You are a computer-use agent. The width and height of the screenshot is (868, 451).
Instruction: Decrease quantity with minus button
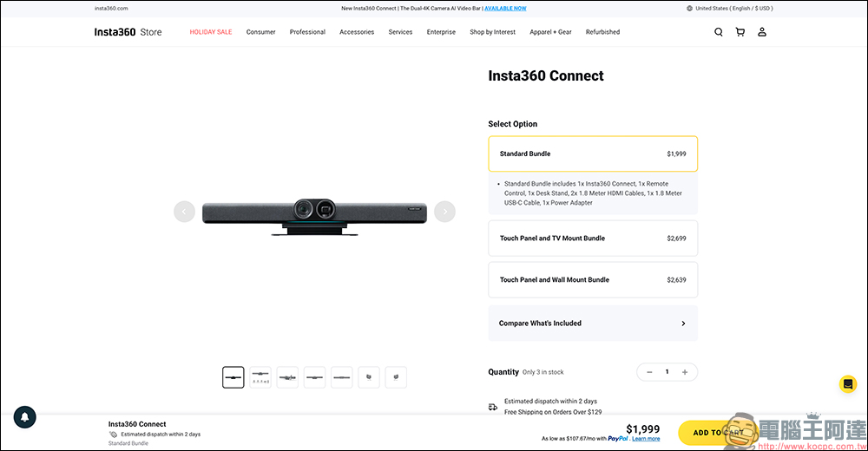(x=649, y=372)
